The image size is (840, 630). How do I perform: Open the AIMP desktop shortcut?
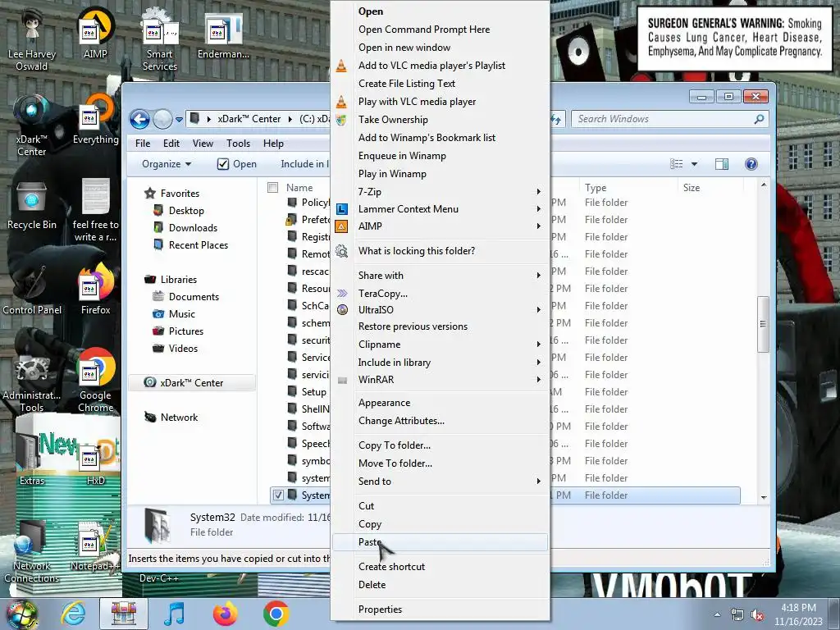95,32
